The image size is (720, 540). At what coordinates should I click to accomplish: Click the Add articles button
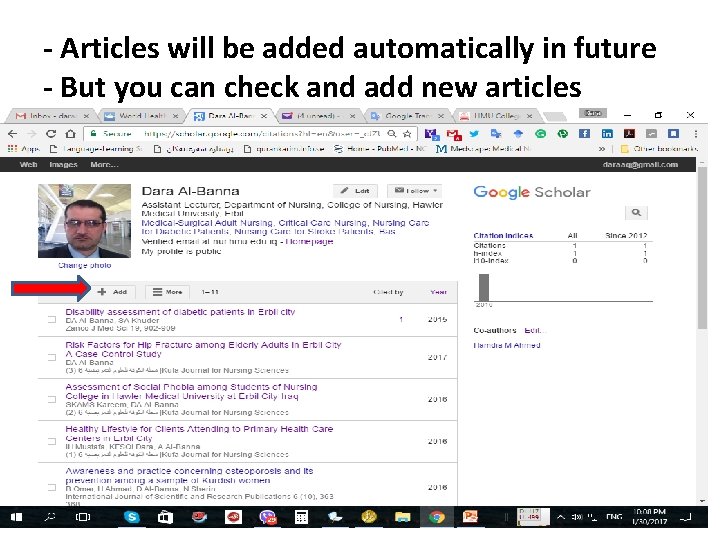coord(113,292)
